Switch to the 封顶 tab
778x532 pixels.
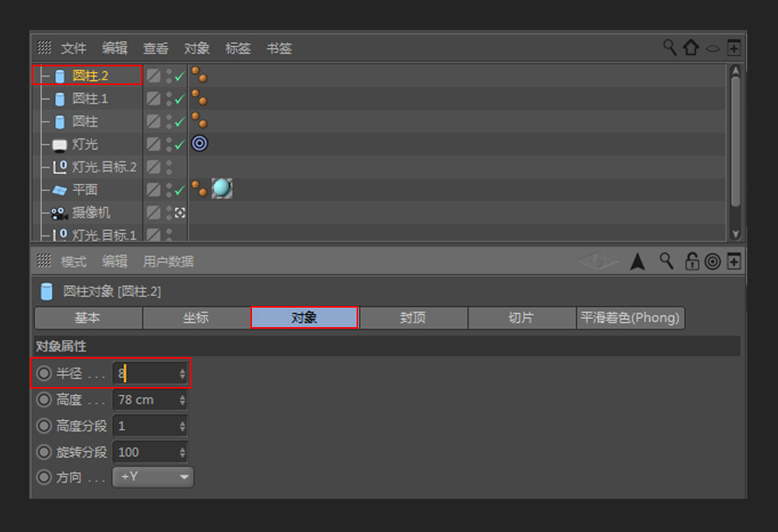point(413,317)
